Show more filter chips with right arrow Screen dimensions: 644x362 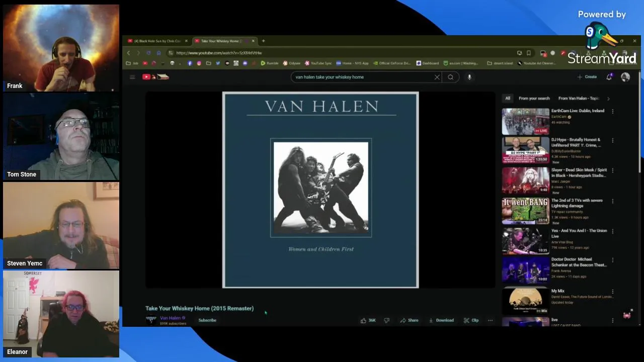tap(608, 99)
